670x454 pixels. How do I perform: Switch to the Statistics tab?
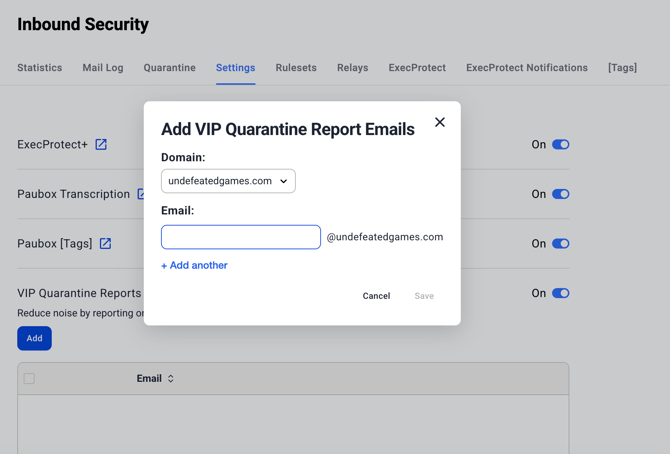[x=40, y=68]
